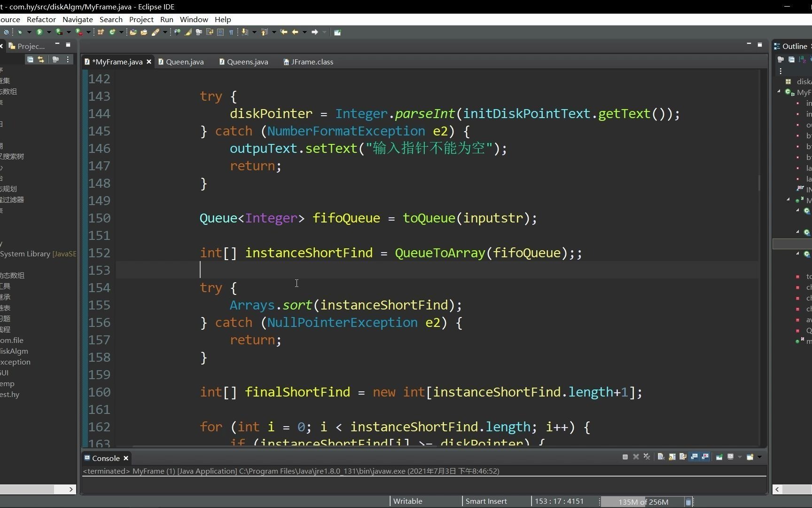The width and height of the screenshot is (812, 508).
Task: Open the External Tools dropdown arrow
Action: tap(88, 32)
